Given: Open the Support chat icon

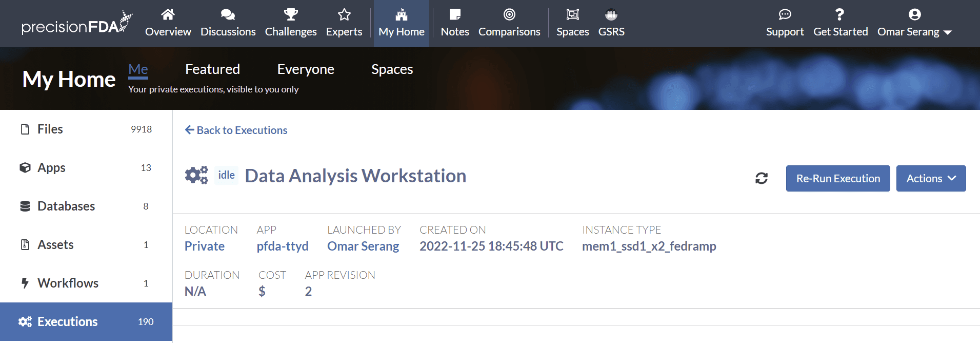Looking at the screenshot, I should [785, 14].
